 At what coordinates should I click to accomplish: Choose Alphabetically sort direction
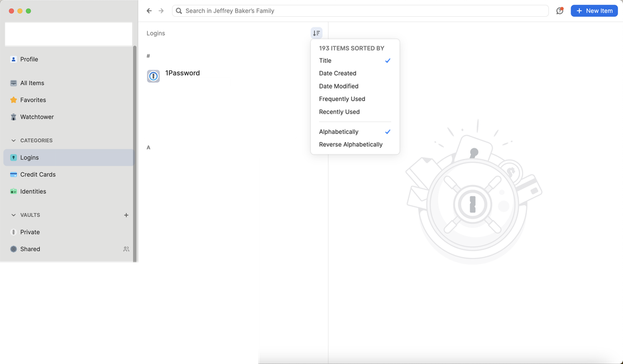pyautogui.click(x=355, y=132)
